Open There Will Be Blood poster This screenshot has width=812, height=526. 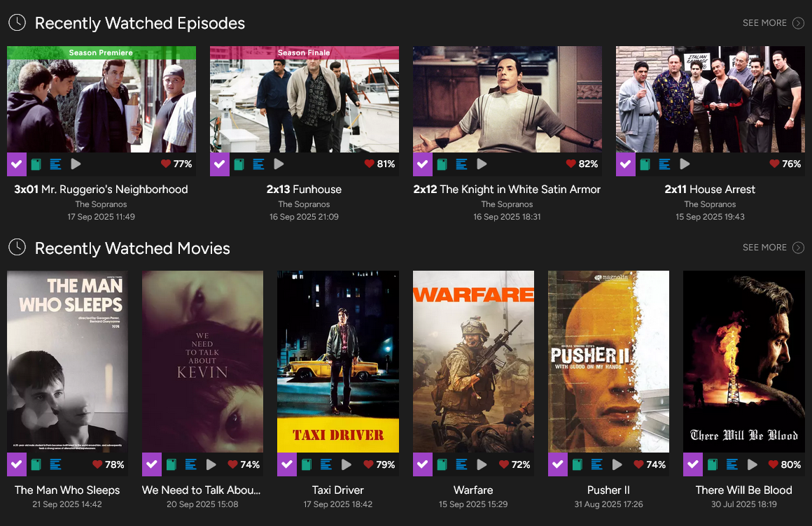coord(743,362)
